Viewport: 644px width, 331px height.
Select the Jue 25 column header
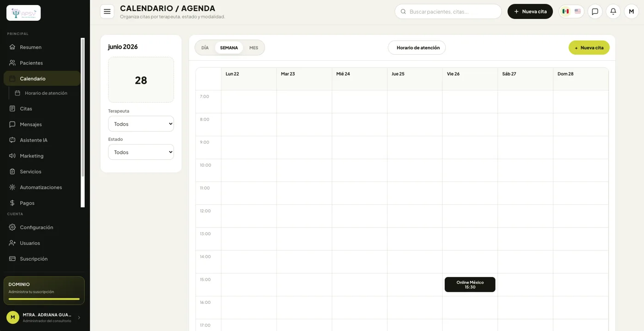414,79
